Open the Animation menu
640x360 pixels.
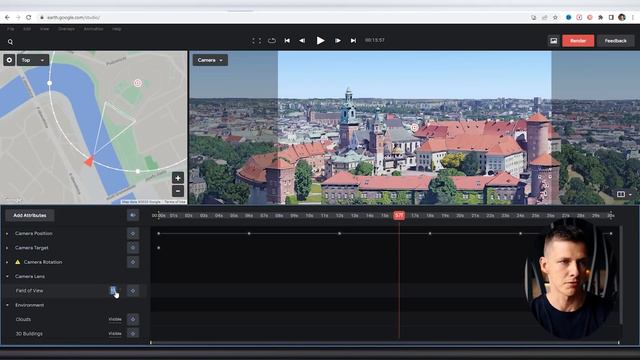(93, 29)
